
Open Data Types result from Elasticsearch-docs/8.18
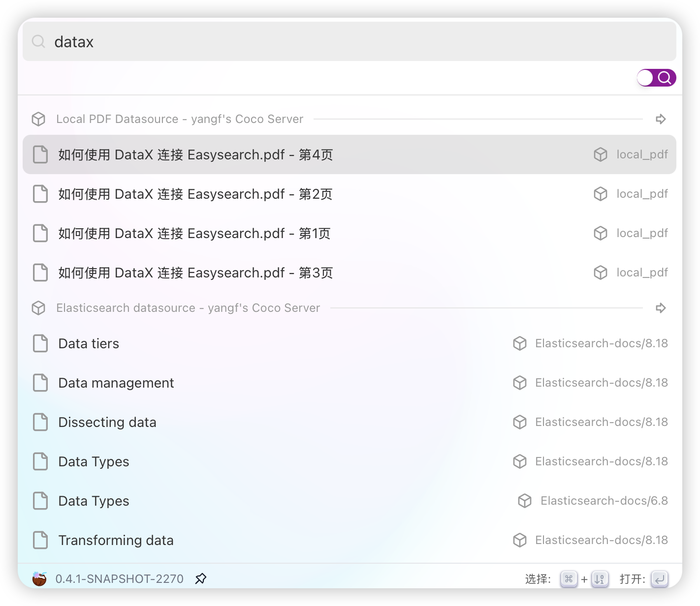350,461
